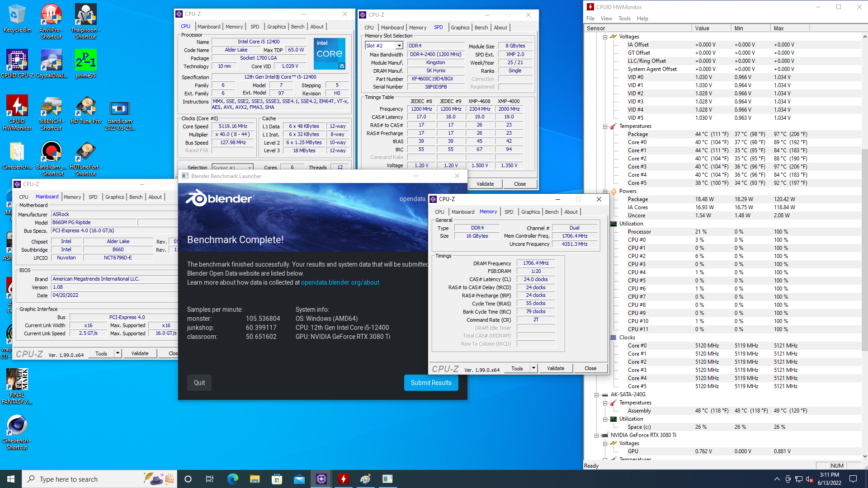Open HD Tune Pro desktop icon
The width and height of the screenshot is (868, 488).
85,110
